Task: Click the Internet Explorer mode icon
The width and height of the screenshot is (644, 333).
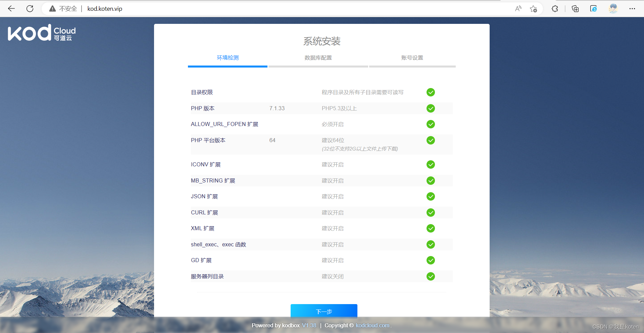Action: pos(594,9)
